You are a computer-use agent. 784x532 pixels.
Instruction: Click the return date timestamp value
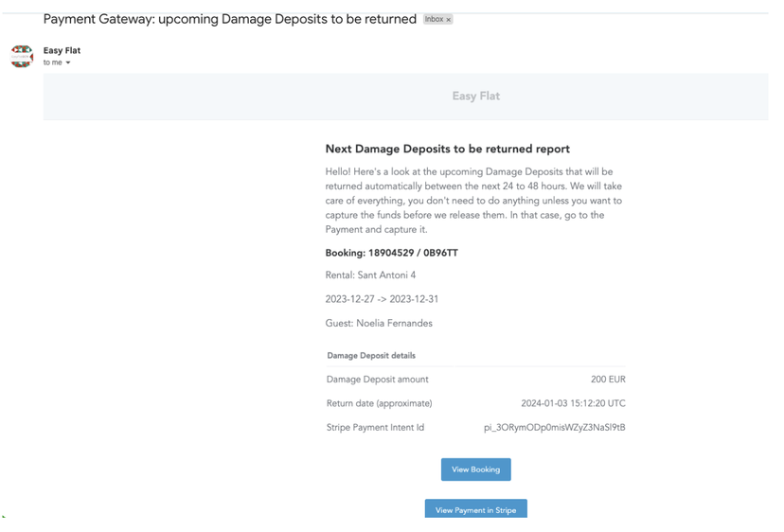point(573,403)
